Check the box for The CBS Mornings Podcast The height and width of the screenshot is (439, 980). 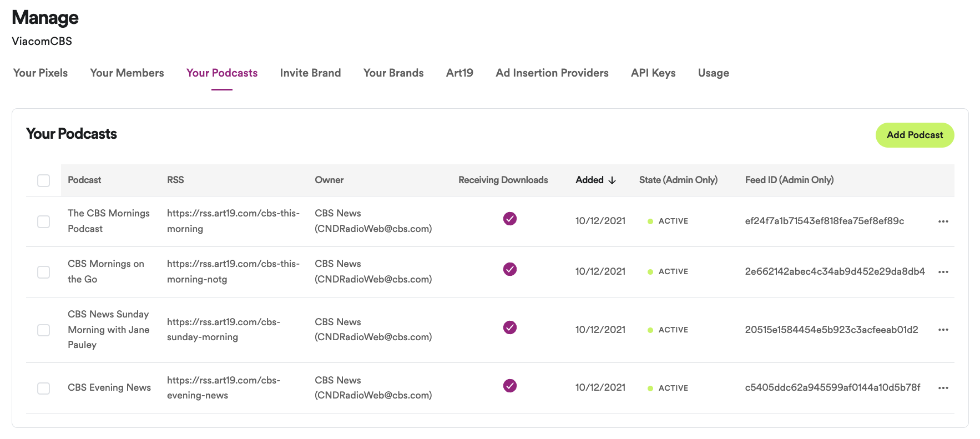tap(43, 221)
